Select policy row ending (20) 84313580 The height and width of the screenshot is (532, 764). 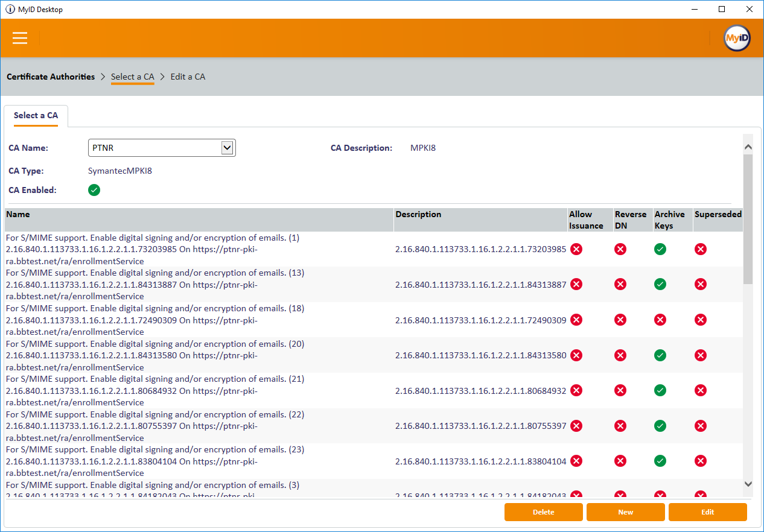(x=374, y=355)
